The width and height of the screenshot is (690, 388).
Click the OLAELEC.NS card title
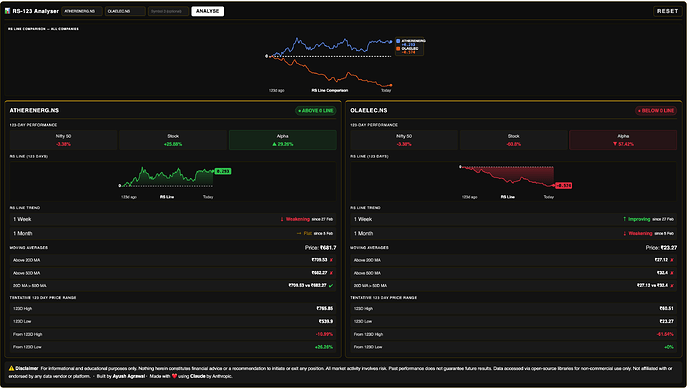click(369, 110)
